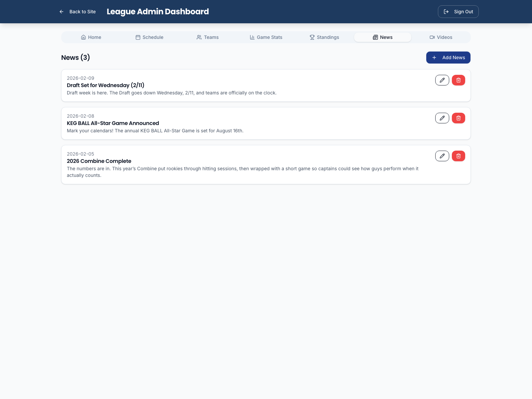
Task: Click the Back to Site link
Action: [x=82, y=12]
